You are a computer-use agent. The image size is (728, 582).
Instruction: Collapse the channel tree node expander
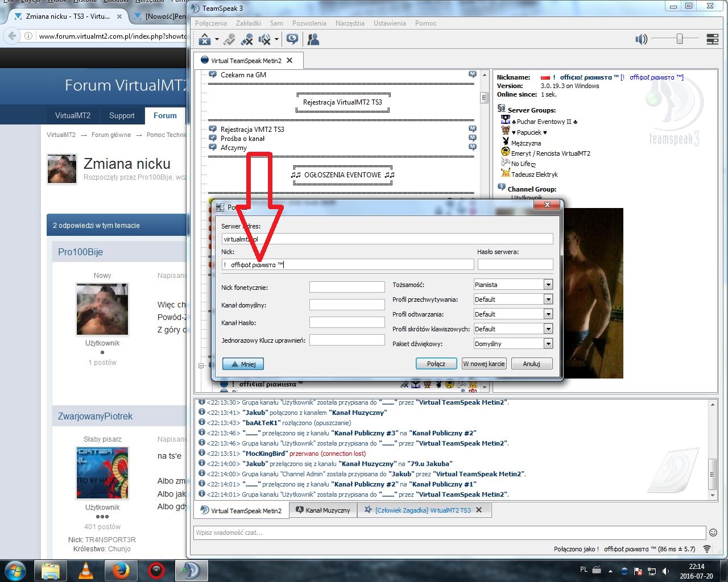pyautogui.click(x=201, y=365)
